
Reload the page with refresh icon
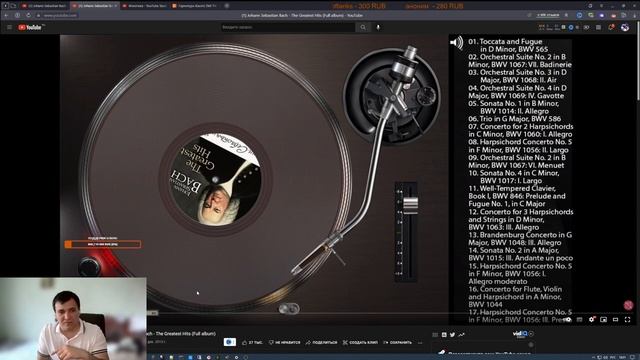pos(28,15)
